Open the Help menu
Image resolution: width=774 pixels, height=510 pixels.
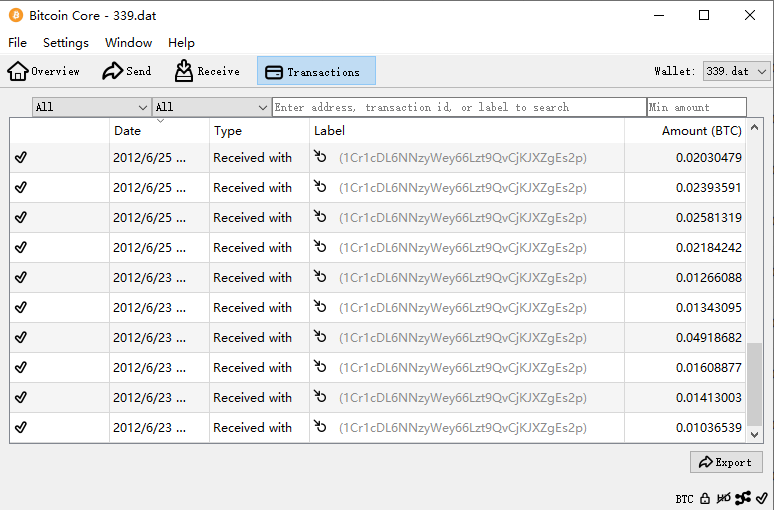pyautogui.click(x=181, y=43)
